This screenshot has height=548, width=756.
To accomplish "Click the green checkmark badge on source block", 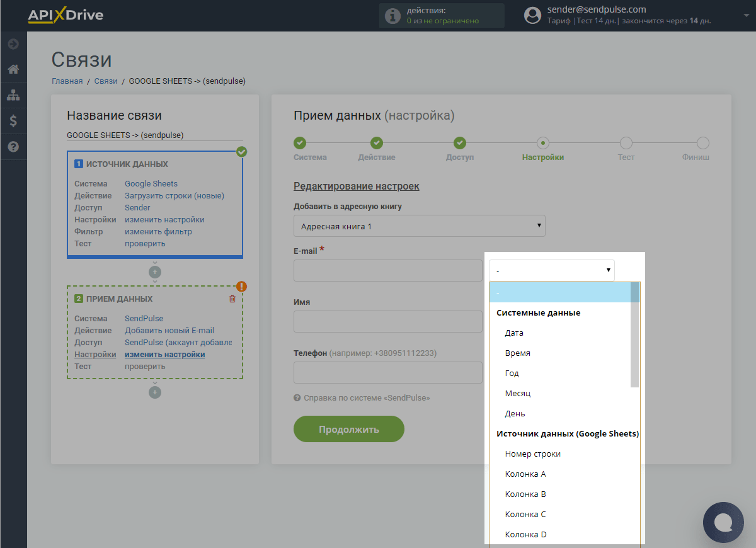I will [241, 152].
